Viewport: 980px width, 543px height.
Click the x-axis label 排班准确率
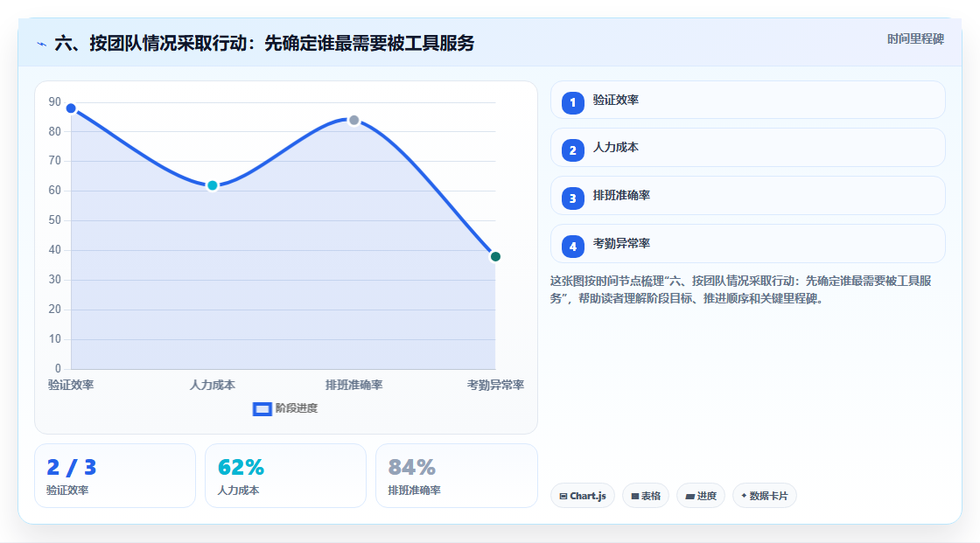pos(353,385)
